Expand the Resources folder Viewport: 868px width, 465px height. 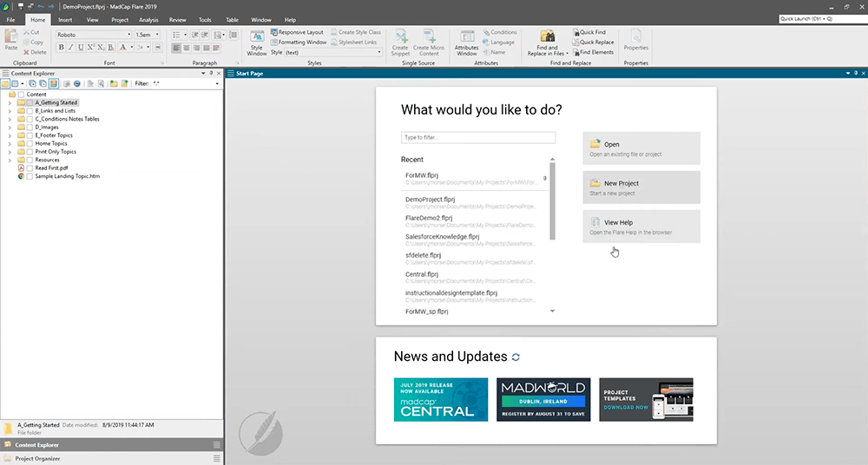point(10,160)
